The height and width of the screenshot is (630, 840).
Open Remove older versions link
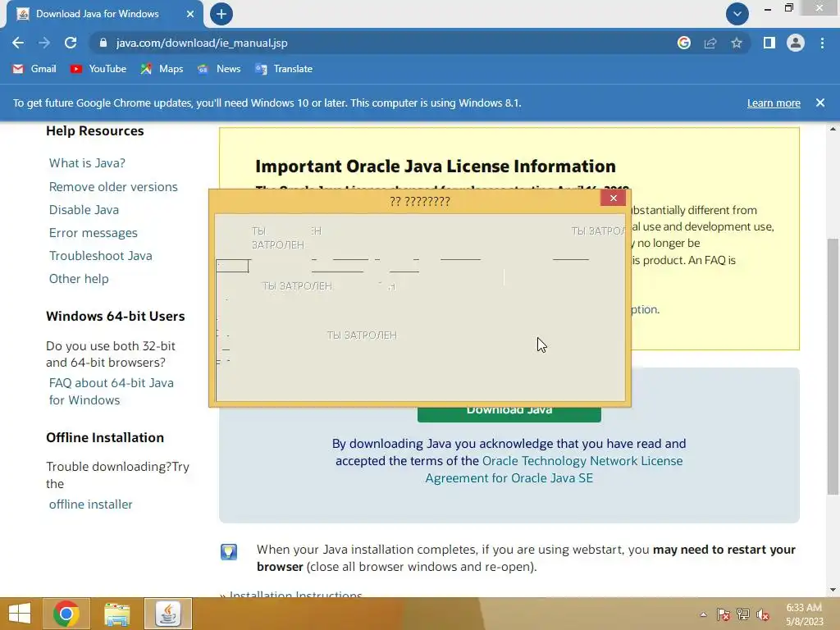[x=113, y=186]
